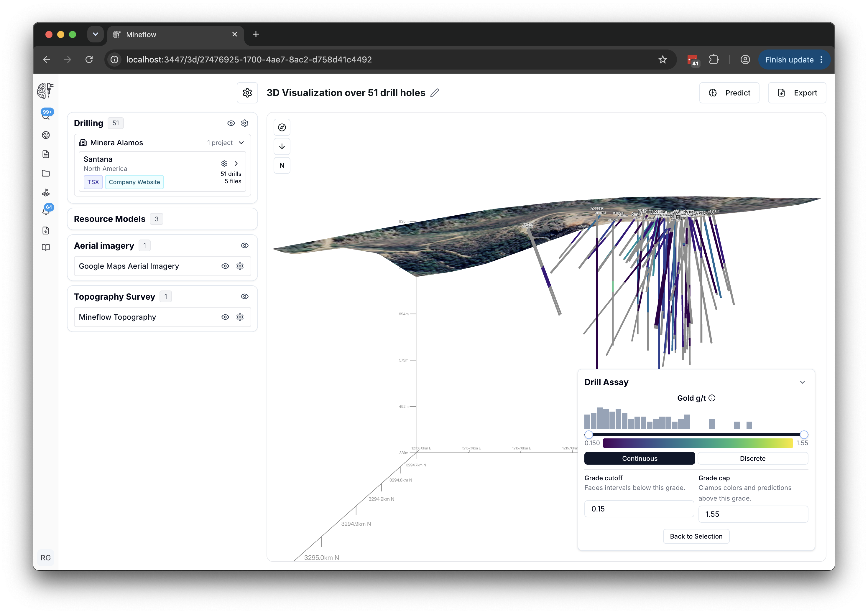
Task: Open the browser tab search dropdown
Action: 95,34
